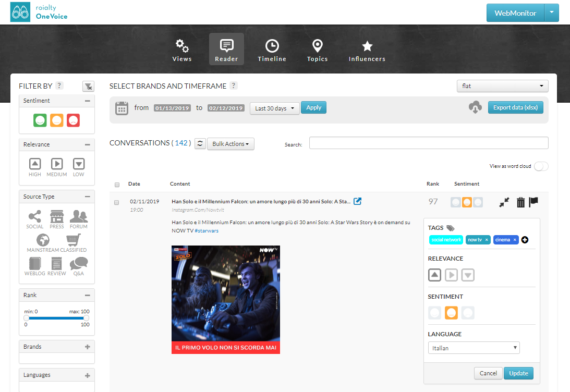This screenshot has height=392, width=570.
Task: Go to the Views tab
Action: pos(182,50)
